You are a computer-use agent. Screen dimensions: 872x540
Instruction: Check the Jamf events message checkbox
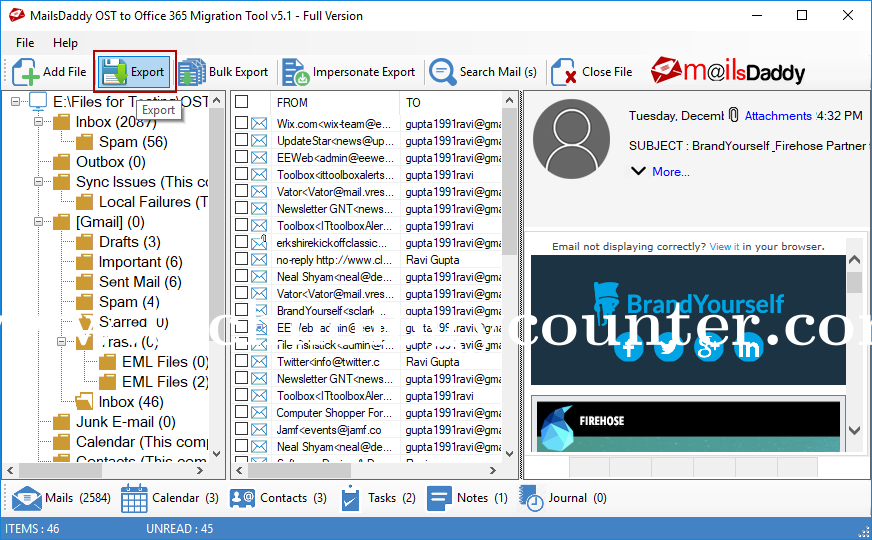(241, 429)
